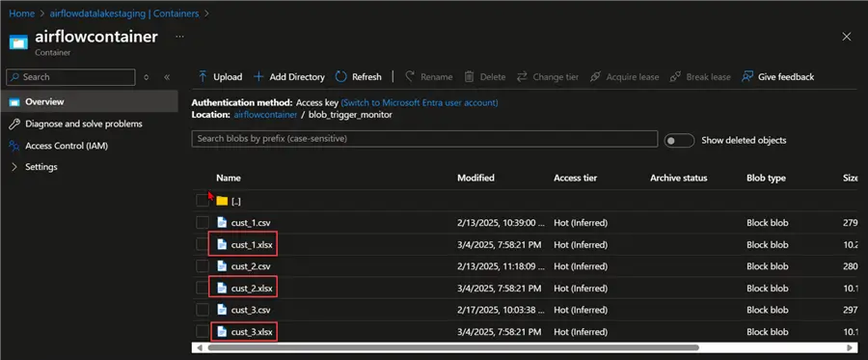Open airflowdatalakestaging | Containers breadcrumb link
Viewport: 868px width, 360px height.
[x=124, y=14]
